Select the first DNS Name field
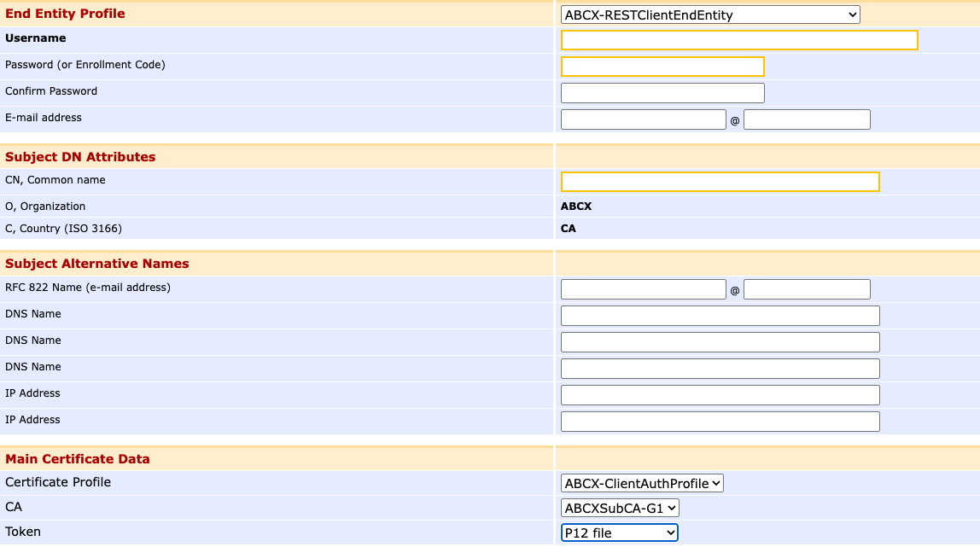The image size is (980, 547). (720, 316)
